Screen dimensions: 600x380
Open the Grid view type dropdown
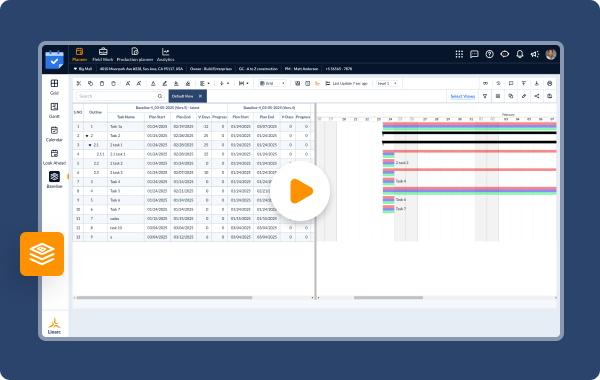pyautogui.click(x=272, y=83)
